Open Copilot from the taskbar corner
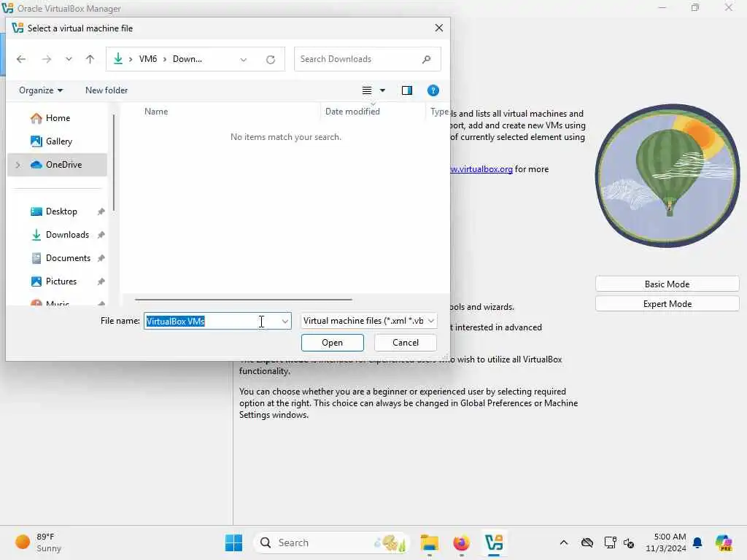 click(723, 542)
